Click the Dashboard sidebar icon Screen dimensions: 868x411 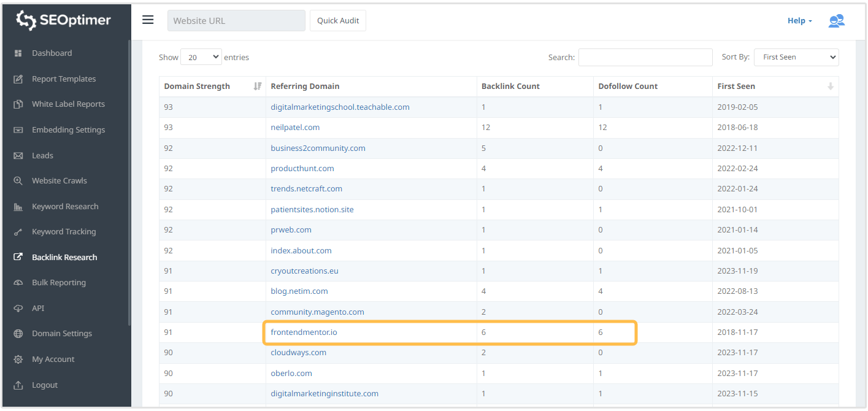pos(18,53)
